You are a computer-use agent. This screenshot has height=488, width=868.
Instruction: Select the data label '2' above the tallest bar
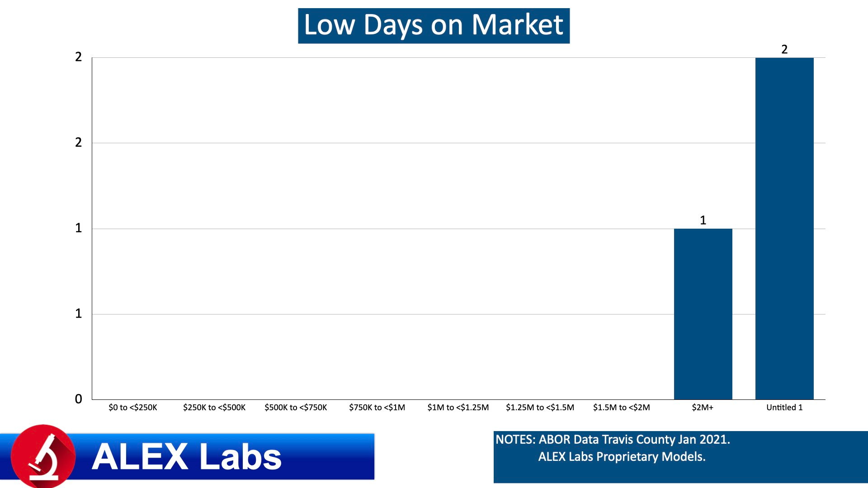(785, 50)
